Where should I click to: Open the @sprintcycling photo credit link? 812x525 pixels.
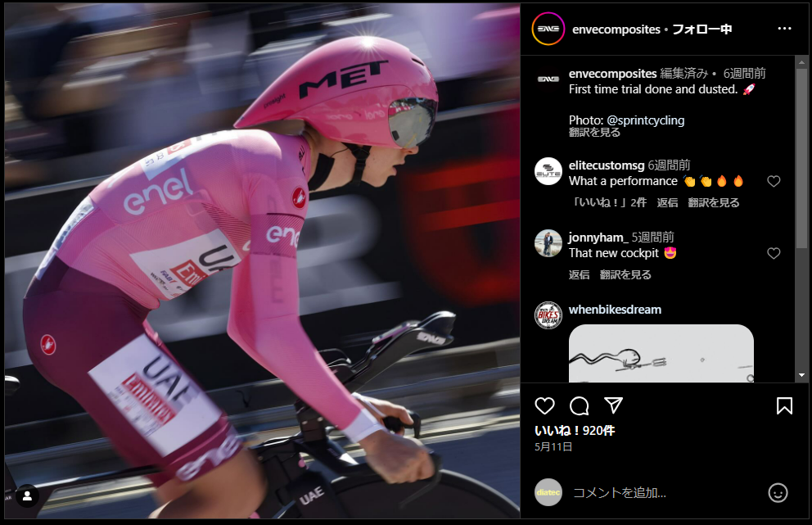pos(645,120)
